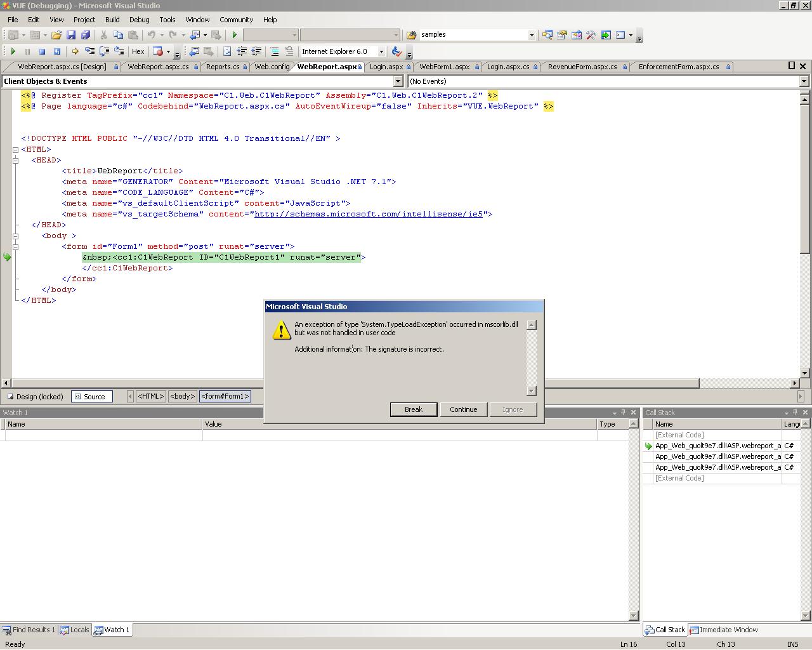Decrease line indent icon

(x=242, y=51)
